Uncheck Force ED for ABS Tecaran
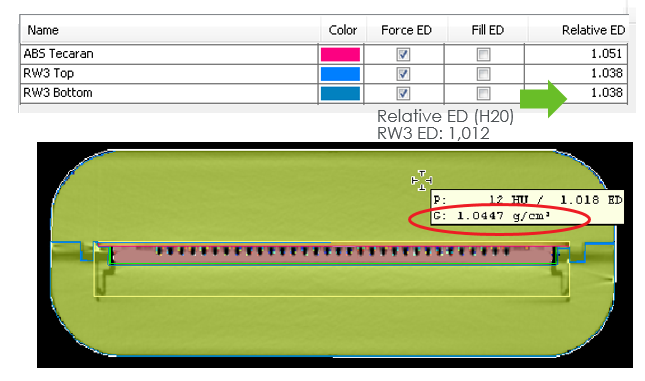 [403, 54]
